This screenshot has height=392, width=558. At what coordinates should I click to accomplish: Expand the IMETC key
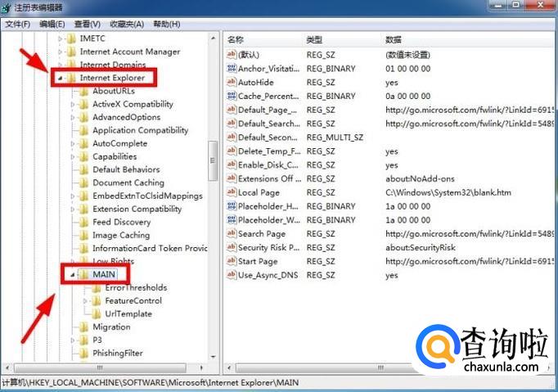point(61,38)
